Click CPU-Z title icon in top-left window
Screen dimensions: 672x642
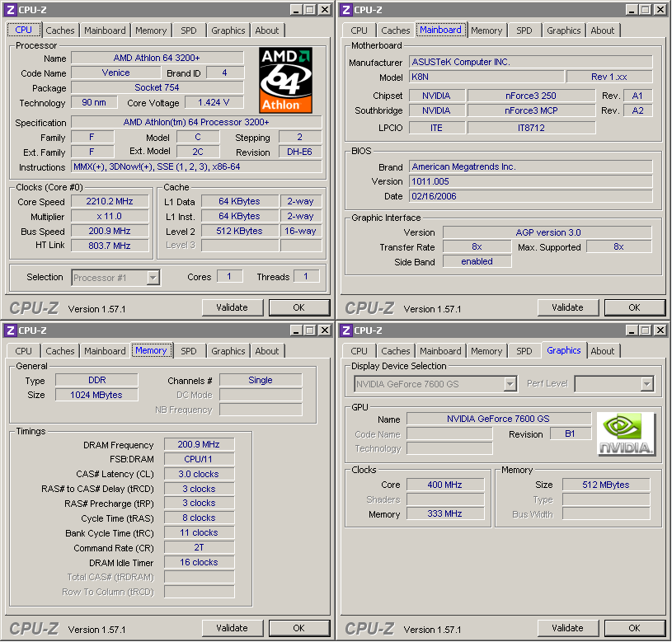point(10,9)
